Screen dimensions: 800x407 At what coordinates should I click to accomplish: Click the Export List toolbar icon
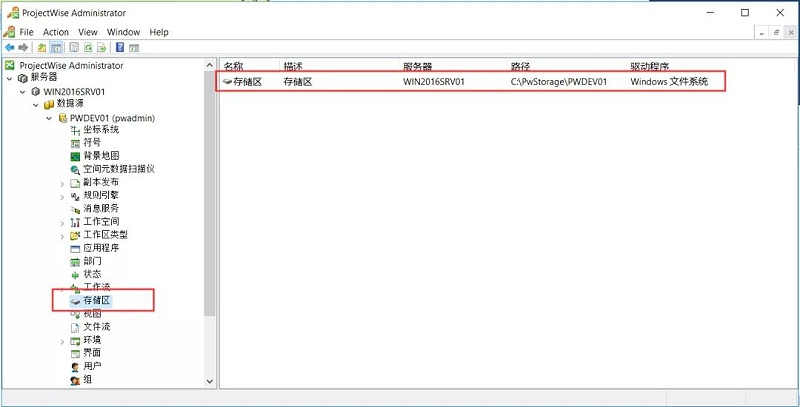click(x=102, y=47)
